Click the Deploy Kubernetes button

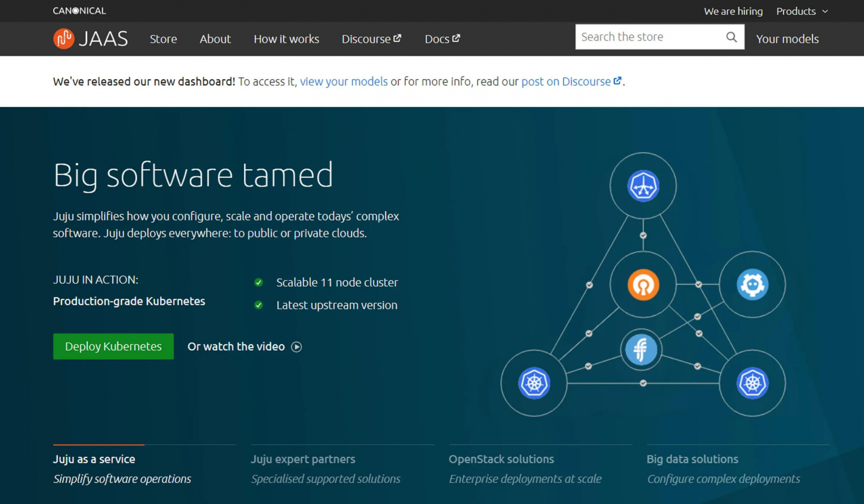pyautogui.click(x=113, y=346)
